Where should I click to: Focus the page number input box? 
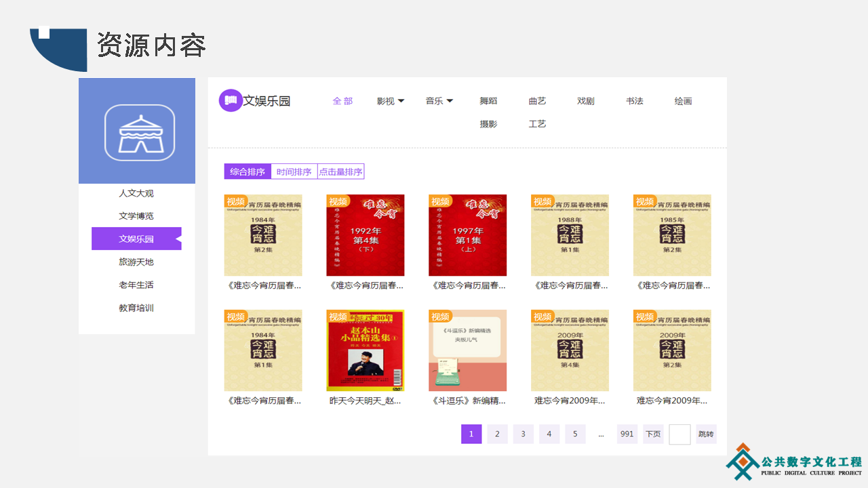(679, 434)
